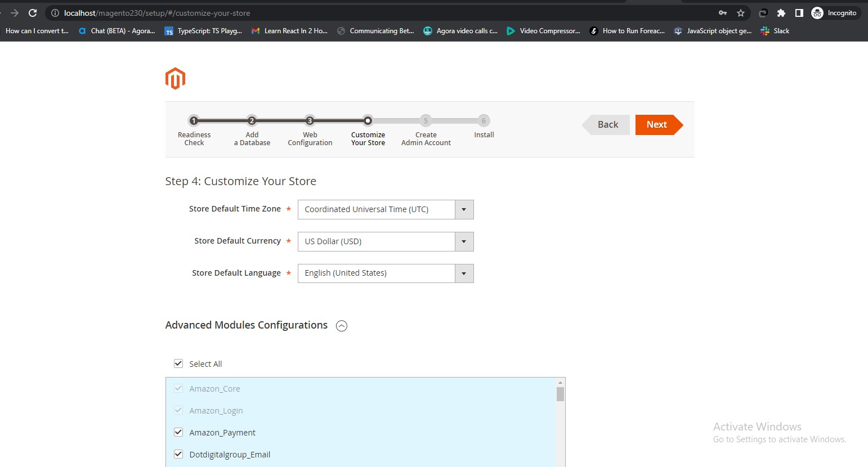Disable the Dotdigitalgroup_Email module

click(178, 454)
